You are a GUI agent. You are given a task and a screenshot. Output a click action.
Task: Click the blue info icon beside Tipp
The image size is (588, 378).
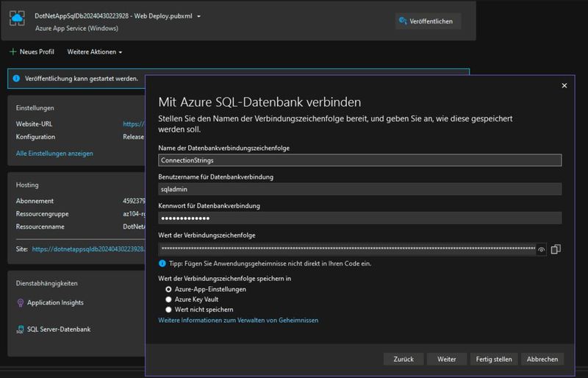coord(162,263)
